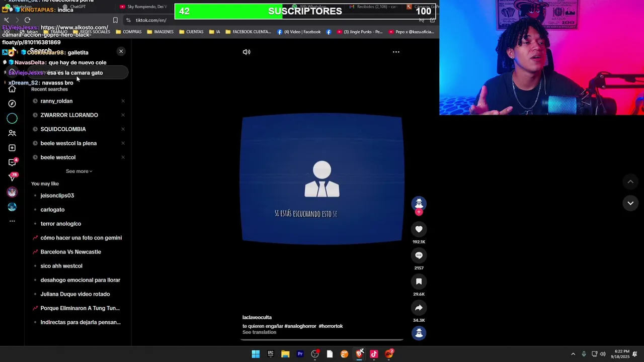The width and height of the screenshot is (644, 362).
Task: Go to next video with down arrow
Action: [x=630, y=203]
